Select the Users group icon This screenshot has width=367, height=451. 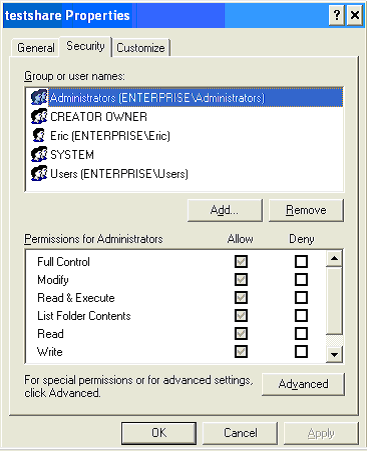coord(39,173)
